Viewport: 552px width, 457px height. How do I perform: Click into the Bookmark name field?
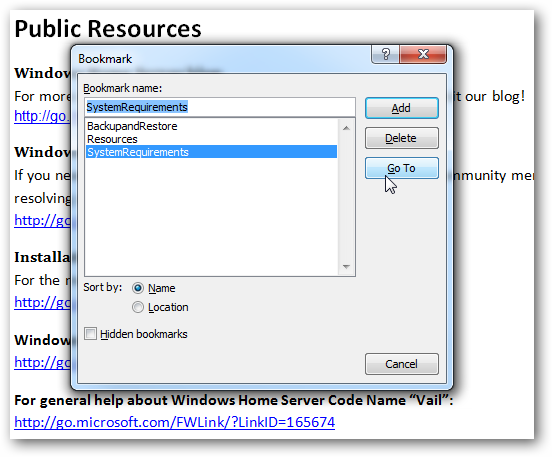pos(220,107)
